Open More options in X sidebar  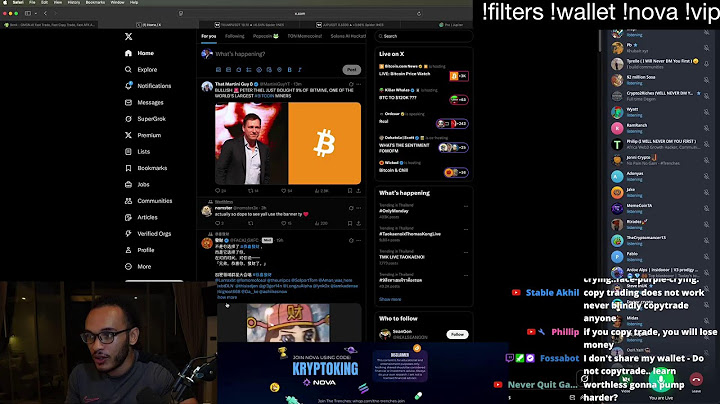(138, 267)
